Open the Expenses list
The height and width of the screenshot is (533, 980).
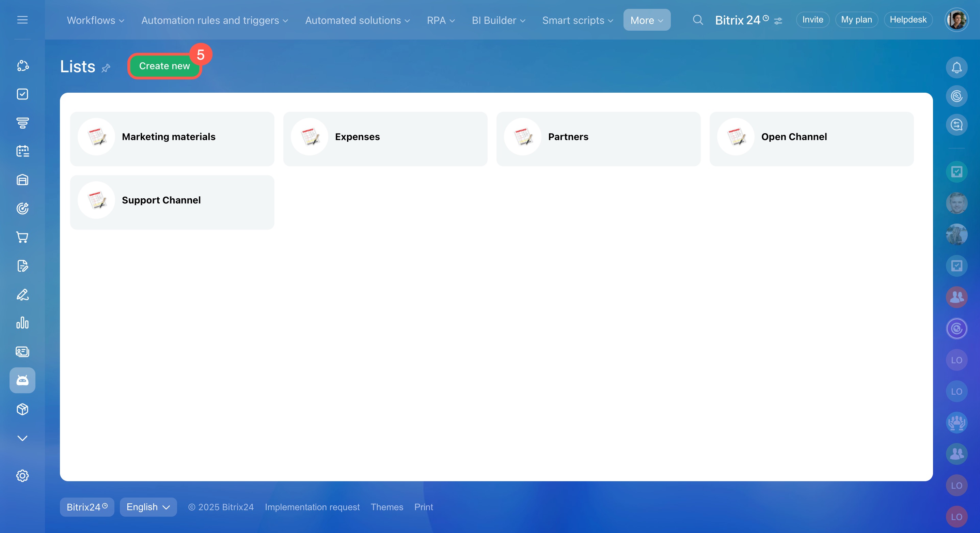tap(385, 139)
